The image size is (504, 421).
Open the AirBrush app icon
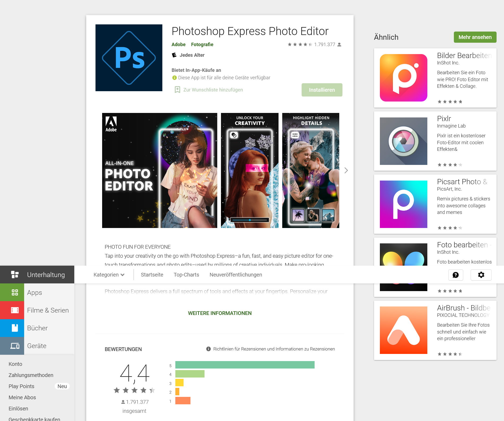point(403,330)
